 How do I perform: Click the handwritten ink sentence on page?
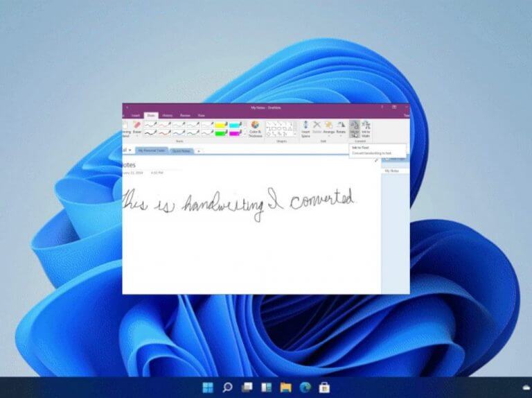pyautogui.click(x=238, y=205)
